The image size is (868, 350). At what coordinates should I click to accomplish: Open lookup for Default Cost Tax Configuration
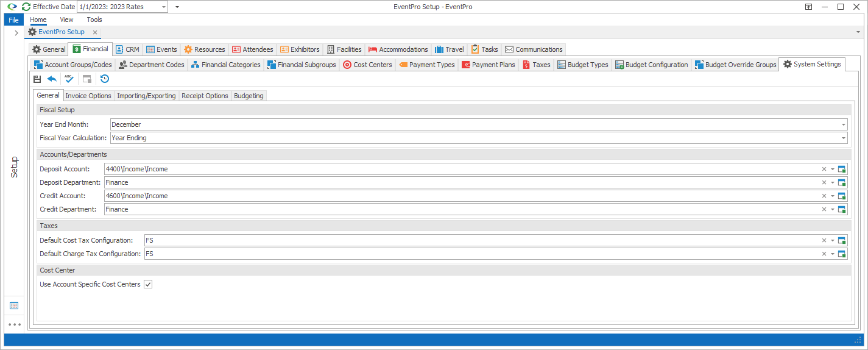coord(842,240)
